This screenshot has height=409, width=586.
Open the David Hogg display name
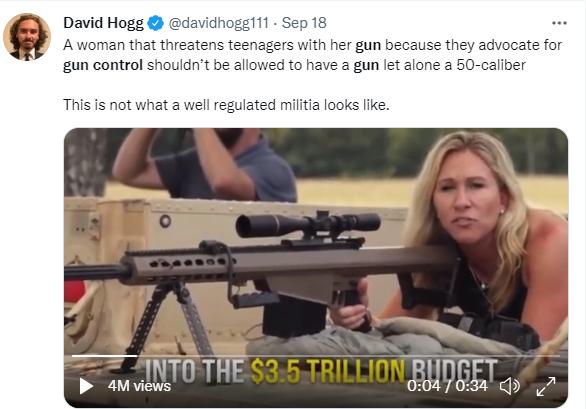pyautogui.click(x=103, y=23)
